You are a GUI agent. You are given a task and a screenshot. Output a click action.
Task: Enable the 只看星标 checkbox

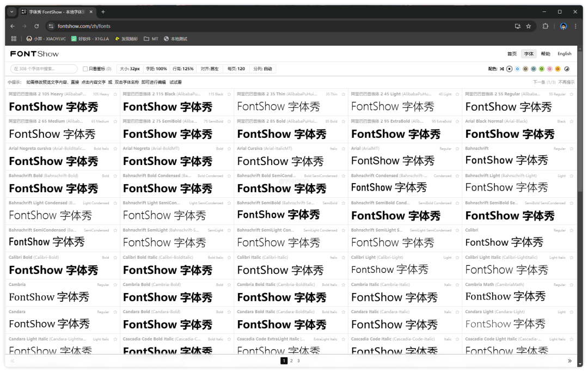[x=85, y=69]
